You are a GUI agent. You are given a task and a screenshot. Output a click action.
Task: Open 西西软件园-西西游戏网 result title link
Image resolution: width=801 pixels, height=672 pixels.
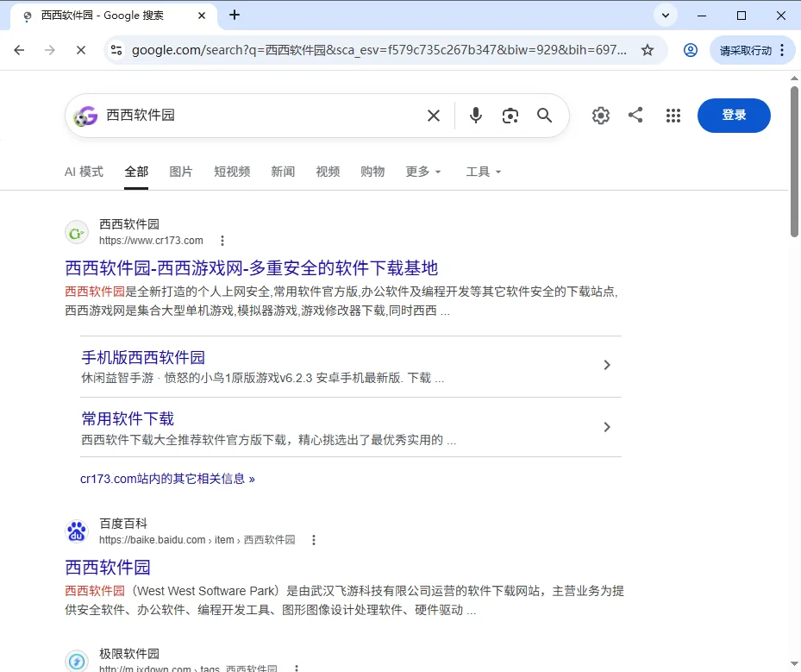251,267
